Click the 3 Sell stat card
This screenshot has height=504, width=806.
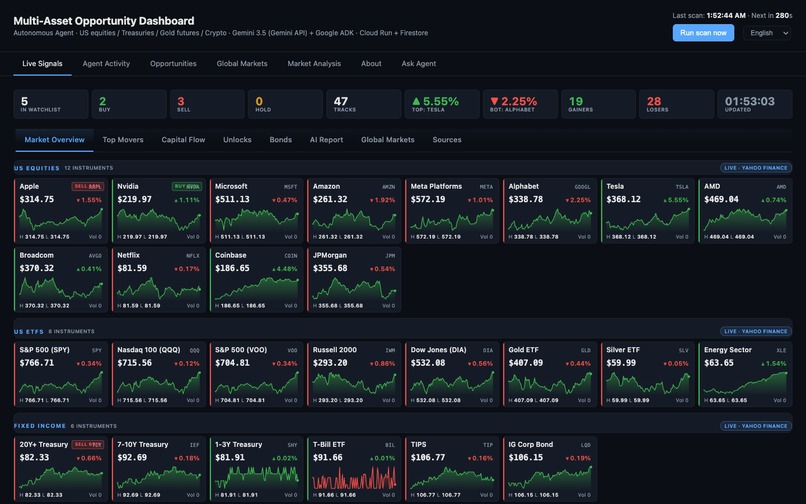207,104
